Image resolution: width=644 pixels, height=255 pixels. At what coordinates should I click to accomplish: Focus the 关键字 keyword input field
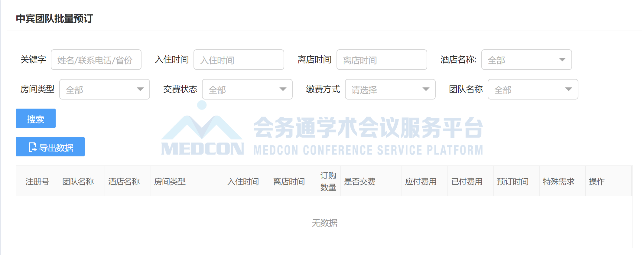coord(96,60)
